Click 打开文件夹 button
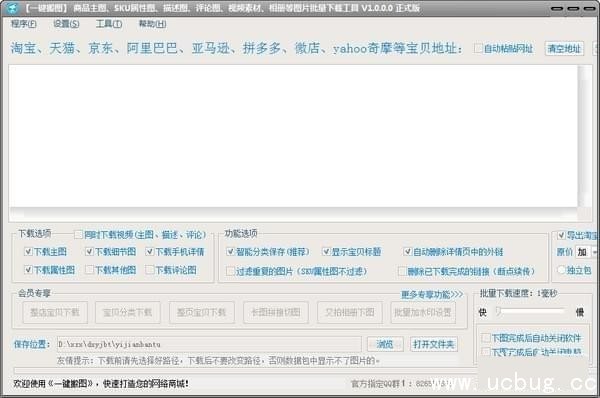The image size is (600, 398). coord(434,344)
